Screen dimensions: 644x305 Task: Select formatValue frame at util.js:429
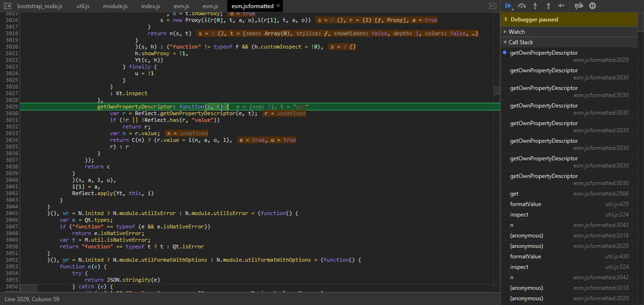569,204
